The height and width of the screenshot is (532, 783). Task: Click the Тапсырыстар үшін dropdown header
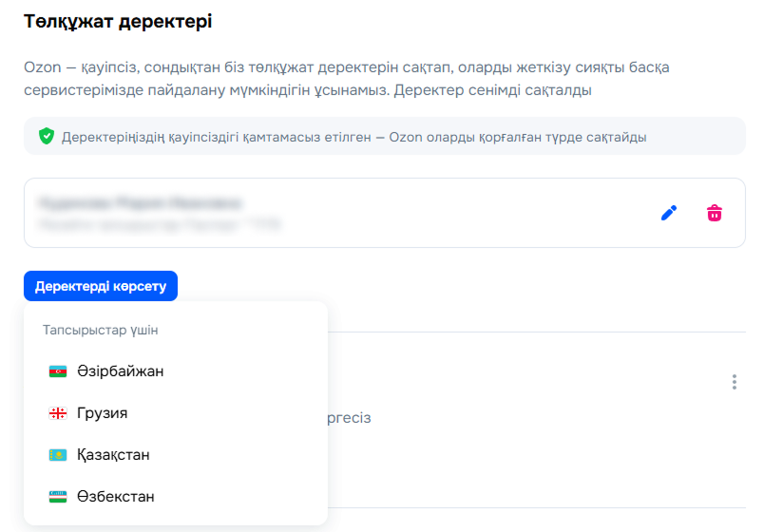101,330
